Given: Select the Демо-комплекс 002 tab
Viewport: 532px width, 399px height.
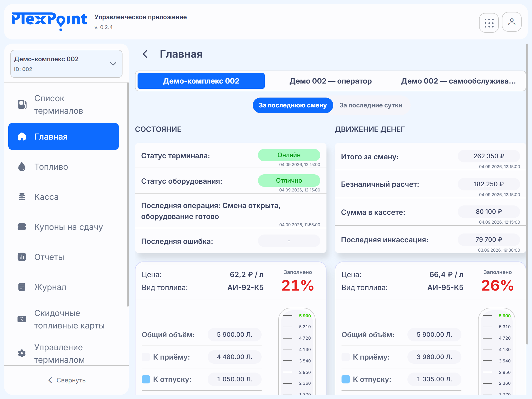Looking at the screenshot, I should point(201,81).
